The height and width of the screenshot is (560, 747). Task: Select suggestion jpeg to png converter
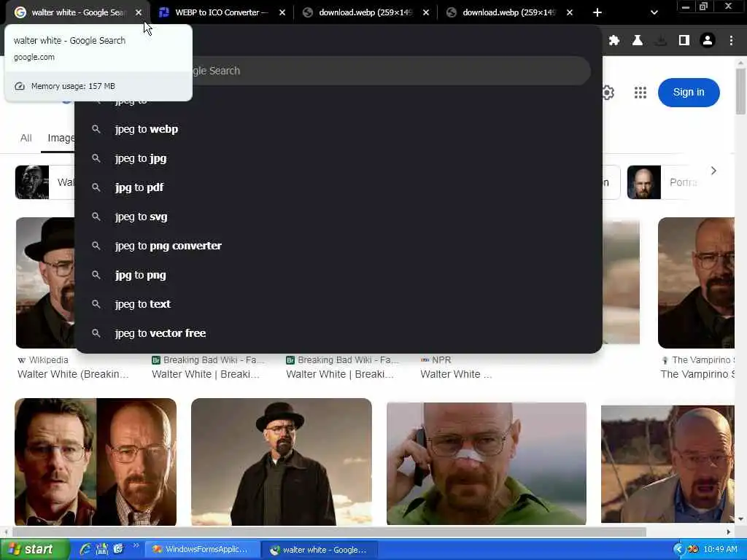(x=338, y=246)
